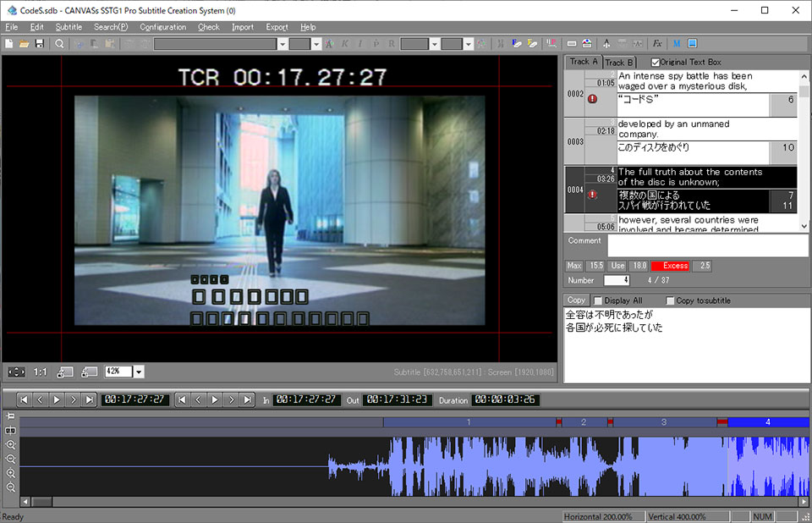Jump to start with the first transport group's rewind button
This screenshot has height=523, width=812.
24,399
